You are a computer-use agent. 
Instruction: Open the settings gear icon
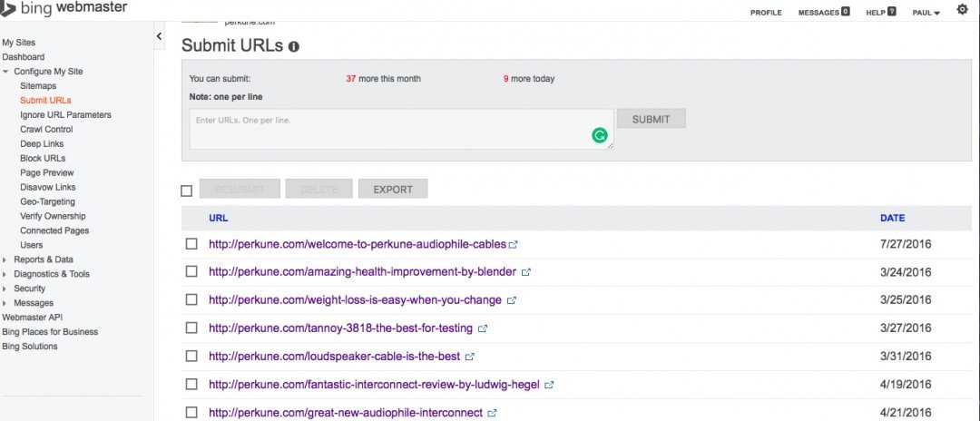click(x=962, y=10)
